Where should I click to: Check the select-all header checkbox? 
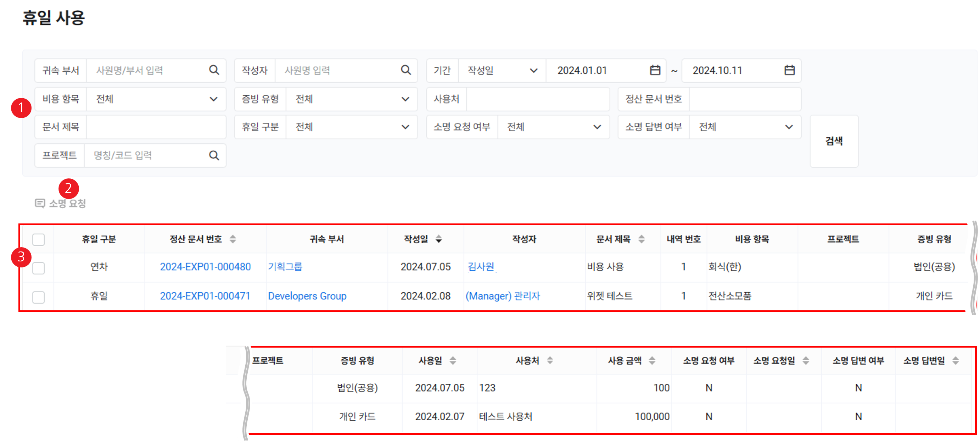point(38,239)
